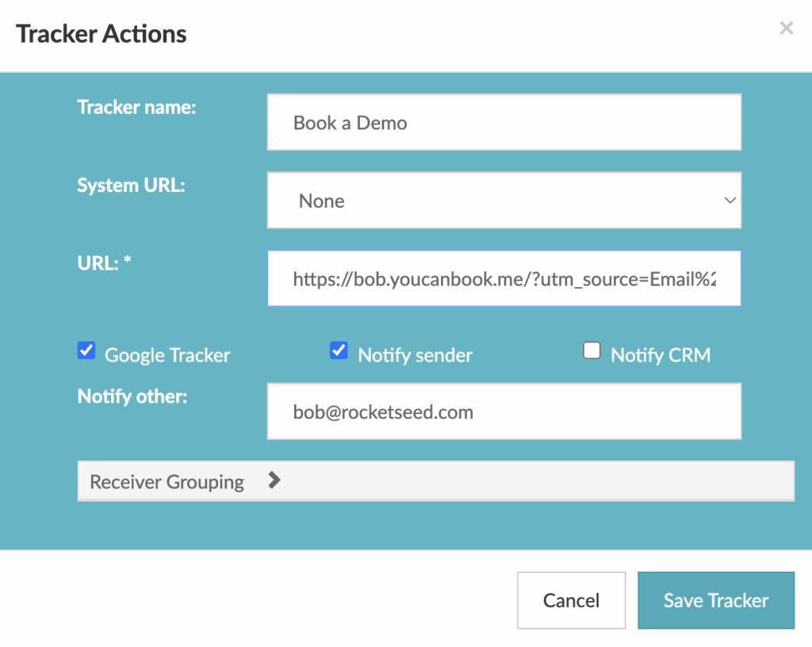Click the "Google Tracker" label text
The image size is (812, 647).
pyautogui.click(x=167, y=355)
